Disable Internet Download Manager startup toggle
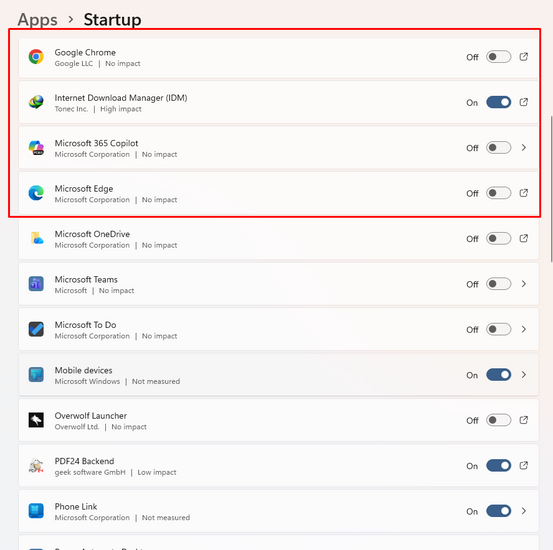553x550 pixels. point(498,102)
